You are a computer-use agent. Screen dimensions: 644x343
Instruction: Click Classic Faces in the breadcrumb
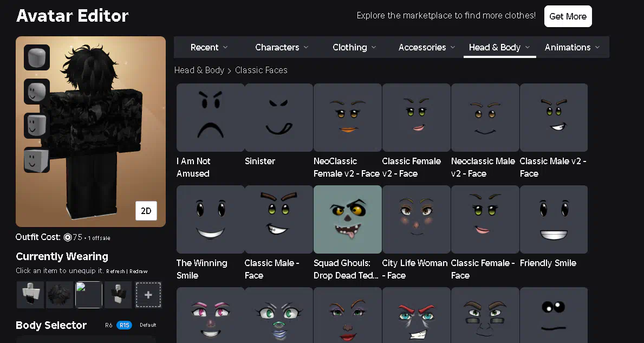pyautogui.click(x=261, y=70)
